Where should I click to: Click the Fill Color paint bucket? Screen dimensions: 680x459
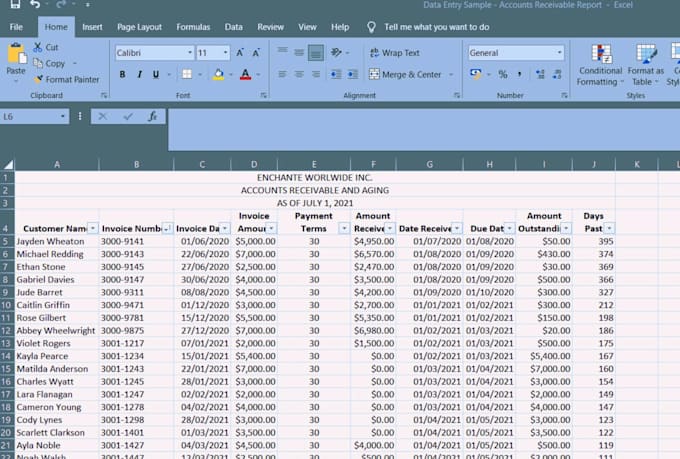click(219, 75)
